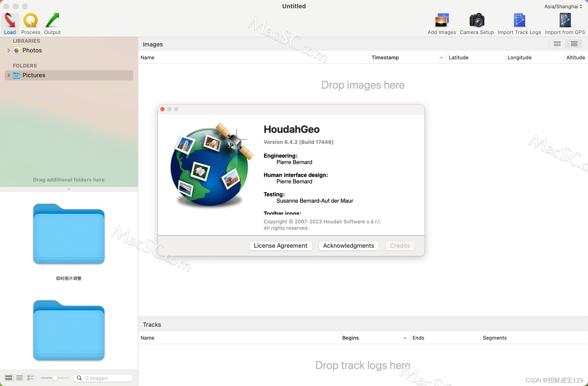Switch Images panel to grid view
The image size is (588, 386).
coord(557,44)
